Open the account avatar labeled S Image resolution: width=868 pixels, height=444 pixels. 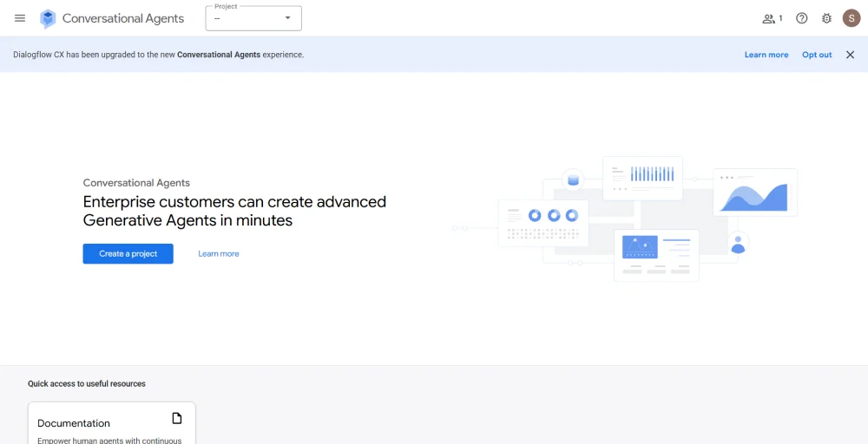pos(852,18)
